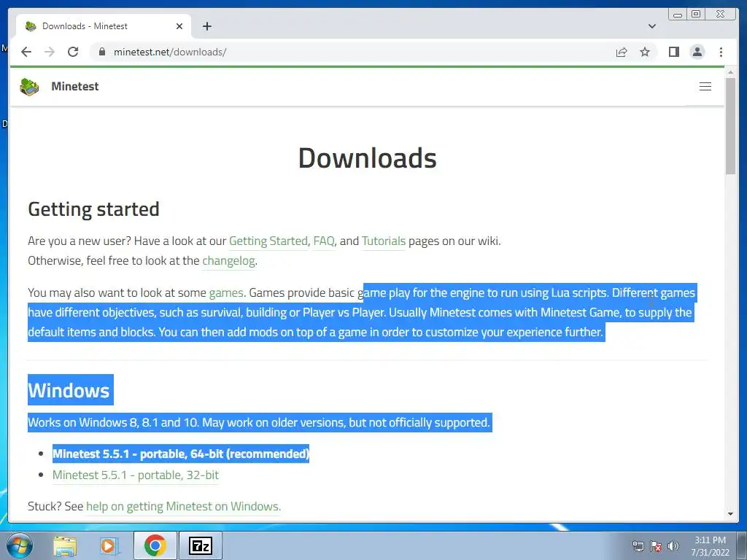Click the browser forward arrow
Viewport: 747px width, 560px height.
click(x=50, y=52)
